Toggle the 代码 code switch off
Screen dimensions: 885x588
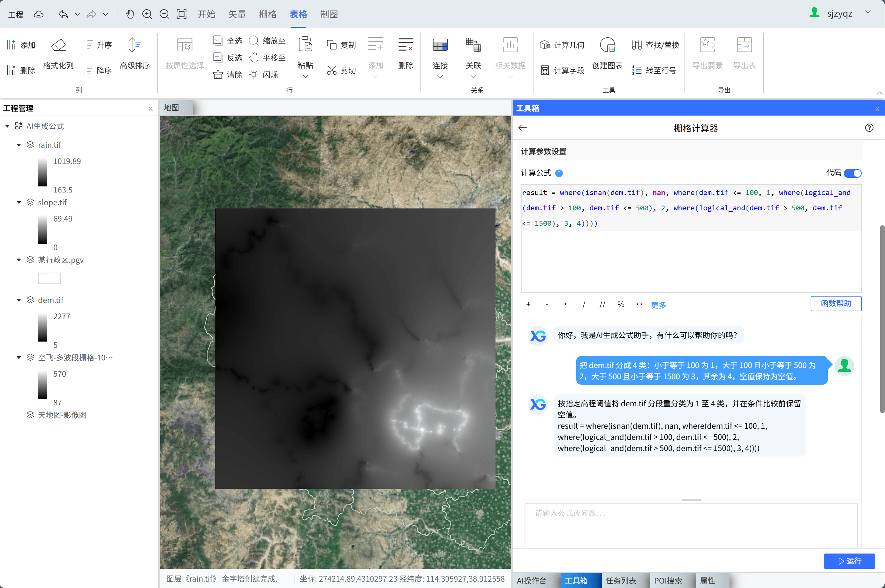pyautogui.click(x=852, y=173)
